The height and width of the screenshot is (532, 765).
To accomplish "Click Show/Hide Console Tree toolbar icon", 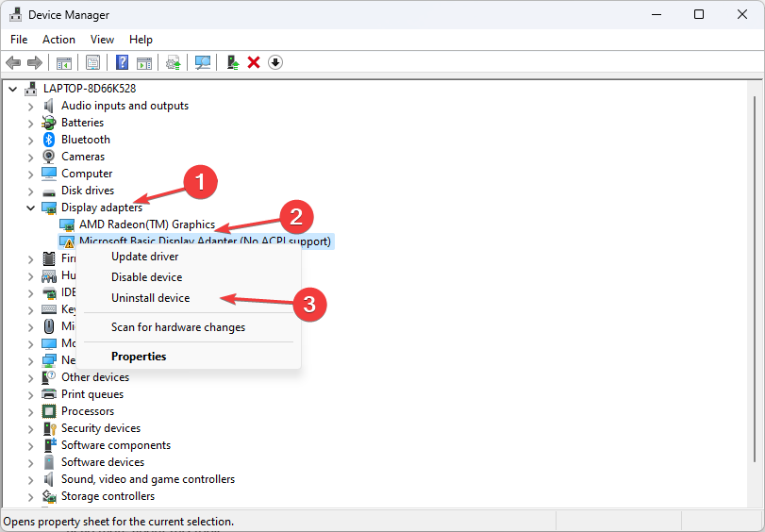I will click(x=64, y=62).
